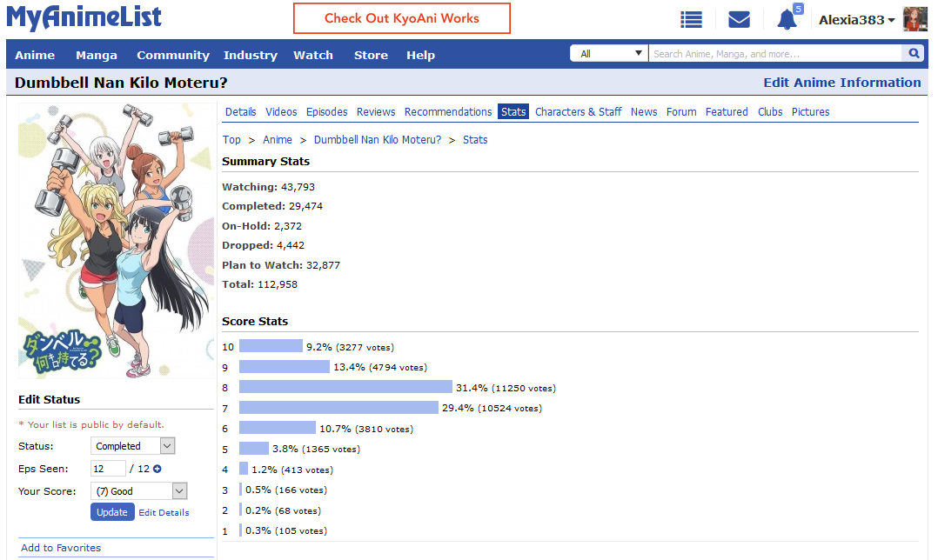Click the Eps Seen input field
938x560 pixels.
pyautogui.click(x=108, y=469)
